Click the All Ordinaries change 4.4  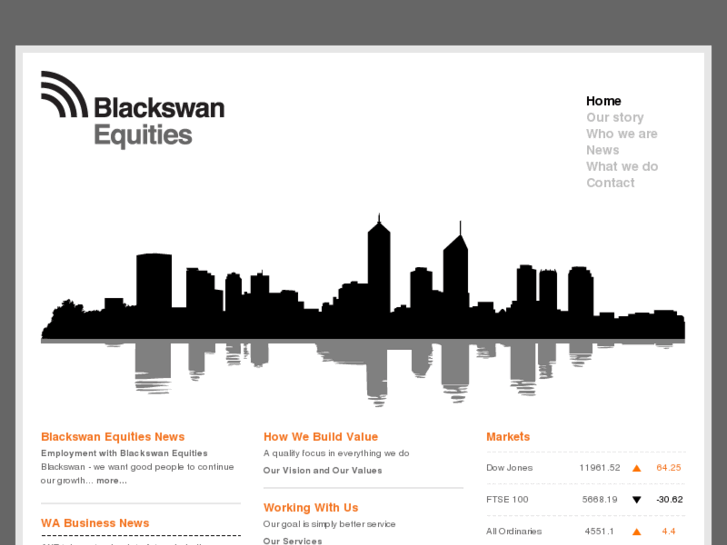click(669, 532)
